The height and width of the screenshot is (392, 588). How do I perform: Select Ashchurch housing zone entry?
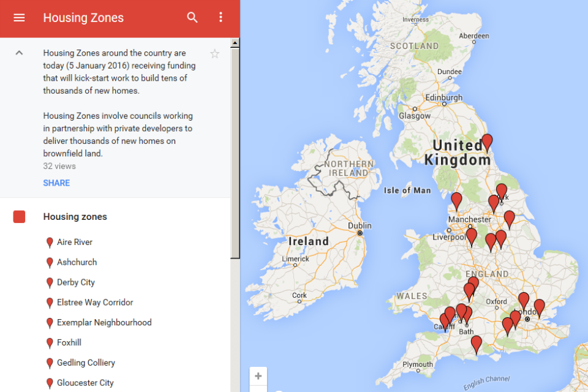pos(77,262)
